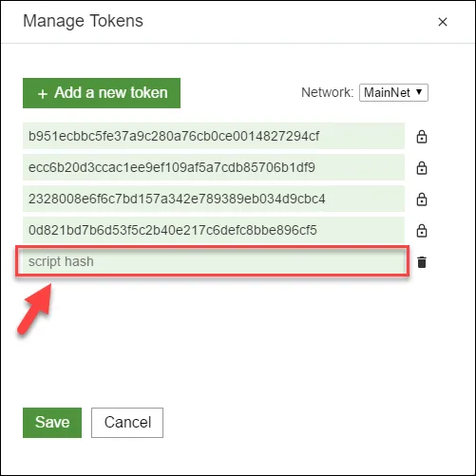Close the Manage Tokens dialog with the X
The image size is (476, 476).
[x=443, y=22]
